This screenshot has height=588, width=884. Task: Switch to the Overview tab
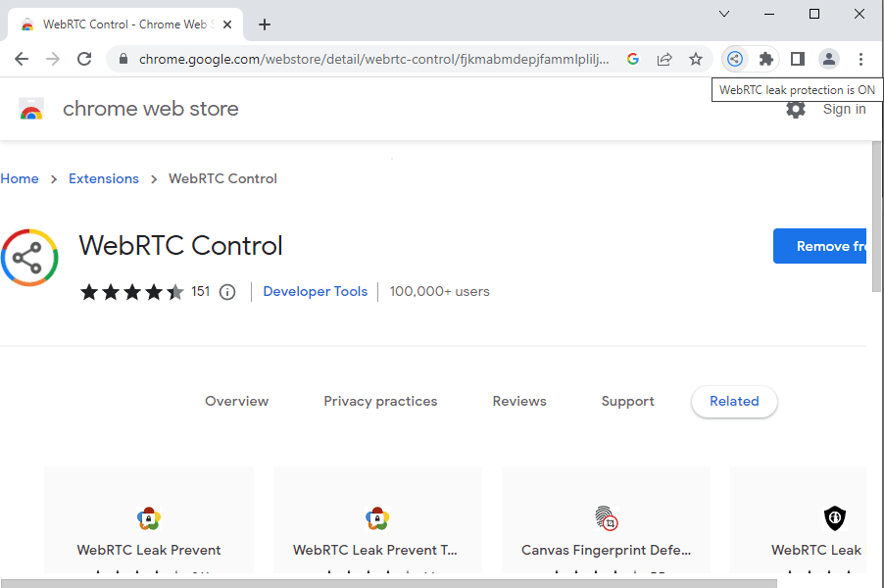pos(237,402)
